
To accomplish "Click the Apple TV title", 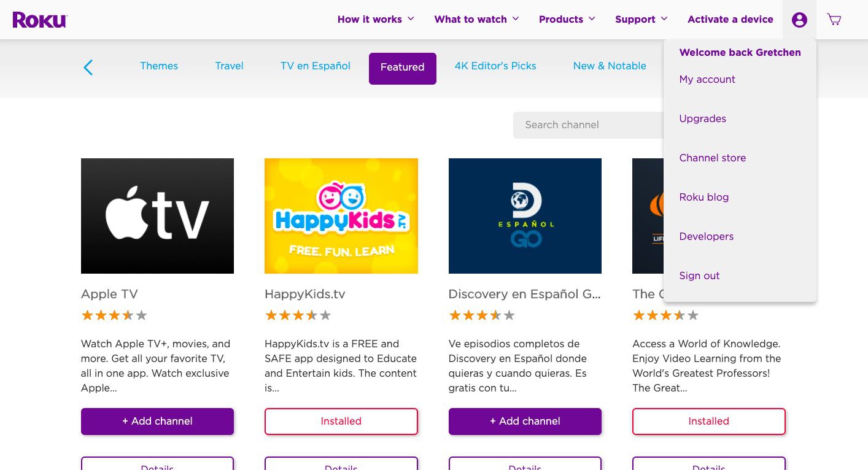I will [109, 294].
